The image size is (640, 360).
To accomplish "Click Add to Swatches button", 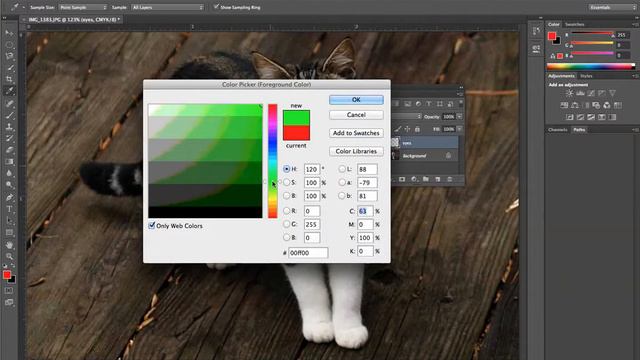I will tap(356, 133).
